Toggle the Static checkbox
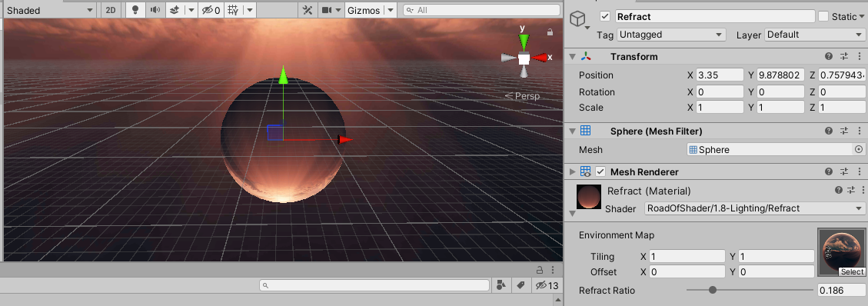Screen dimensions: 868x306 point(823,17)
